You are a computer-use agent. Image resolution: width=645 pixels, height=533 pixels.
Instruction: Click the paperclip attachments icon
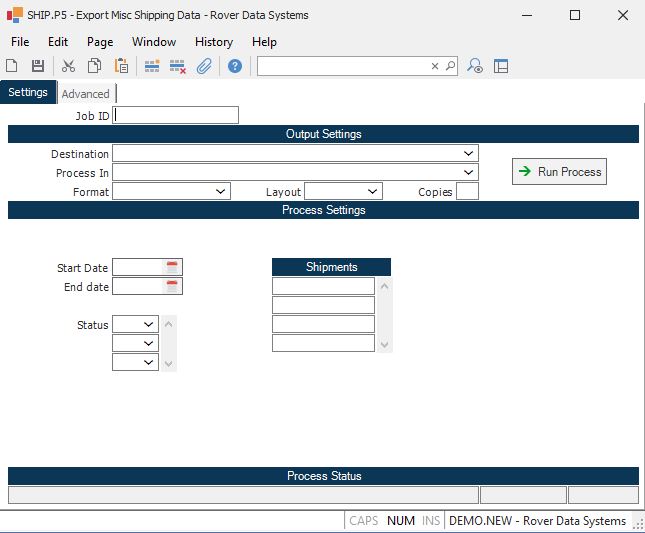204,66
